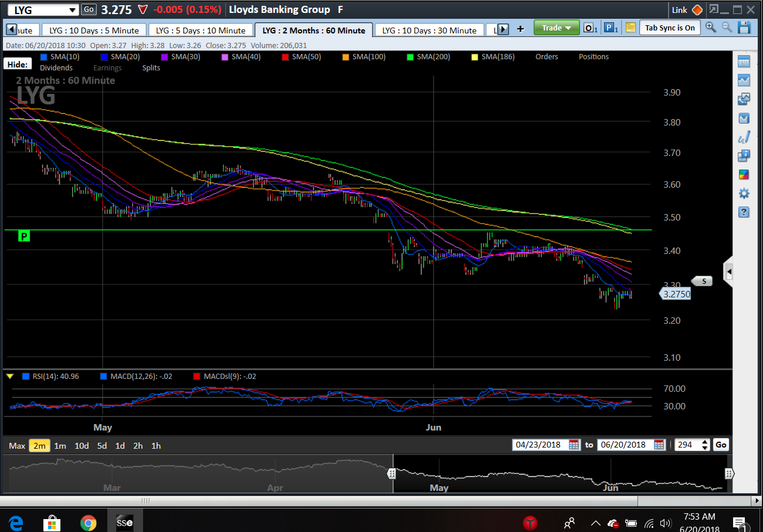Image resolution: width=763 pixels, height=532 pixels.
Task: Expand the right side panel arrow
Action: coord(728,272)
